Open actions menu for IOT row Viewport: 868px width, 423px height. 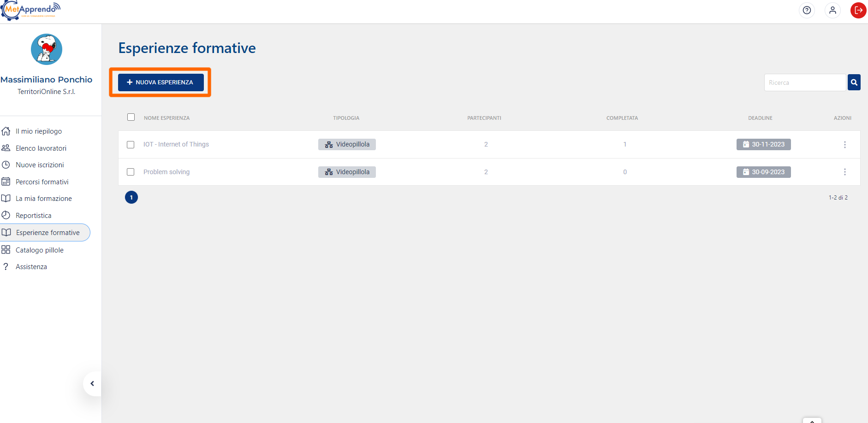pos(844,145)
